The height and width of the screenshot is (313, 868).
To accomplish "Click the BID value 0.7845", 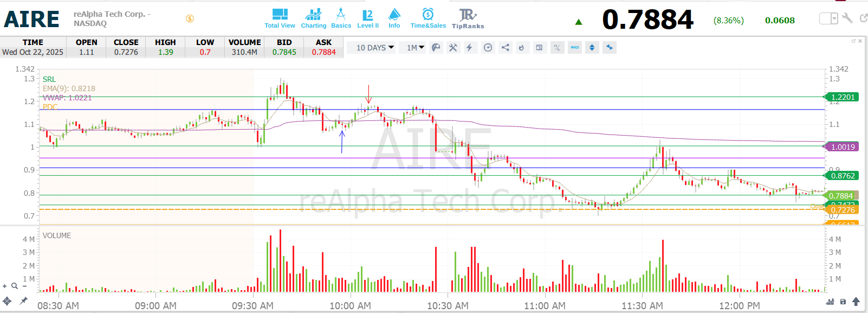I will (x=284, y=52).
